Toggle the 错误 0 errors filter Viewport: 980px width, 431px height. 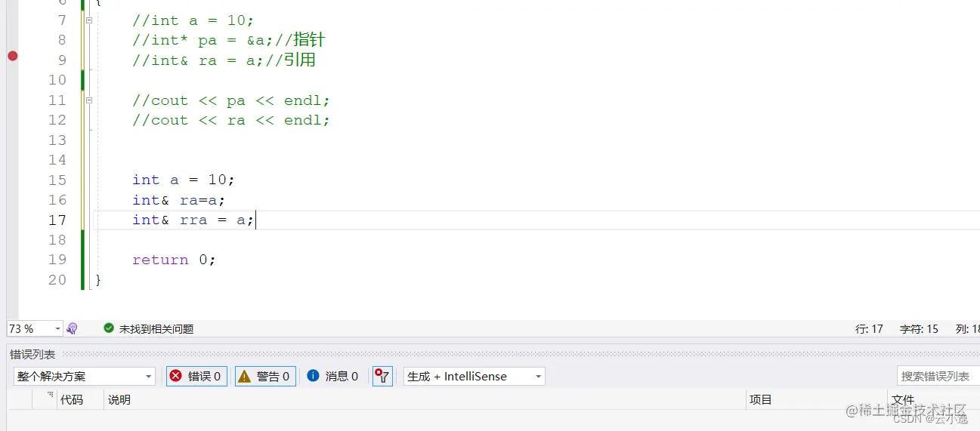pos(196,376)
